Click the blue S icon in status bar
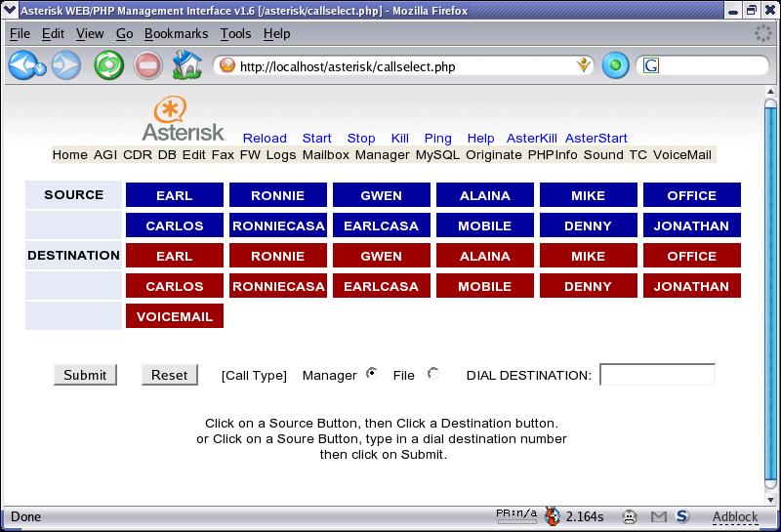The image size is (781, 532). [x=682, y=516]
